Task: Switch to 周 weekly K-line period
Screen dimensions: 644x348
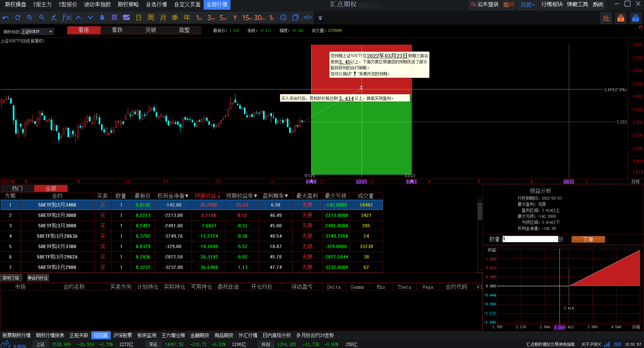Action: [151, 18]
